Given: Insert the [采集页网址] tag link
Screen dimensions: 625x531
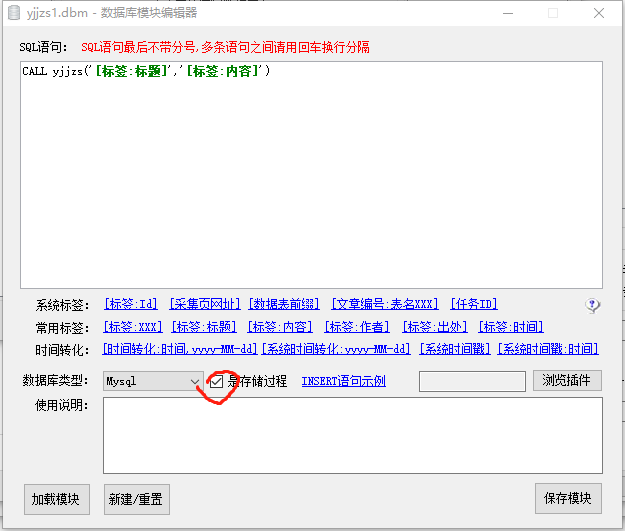Looking at the screenshot, I should point(205,304).
